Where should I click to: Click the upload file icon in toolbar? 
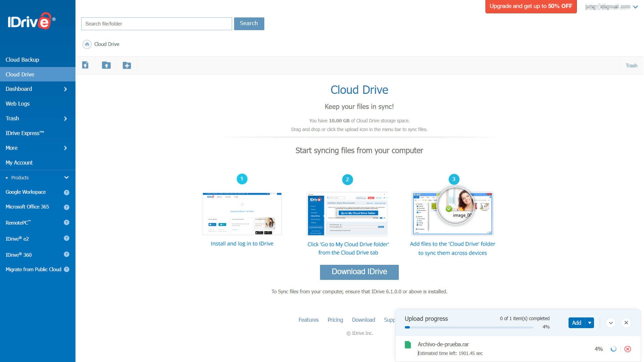click(x=86, y=65)
